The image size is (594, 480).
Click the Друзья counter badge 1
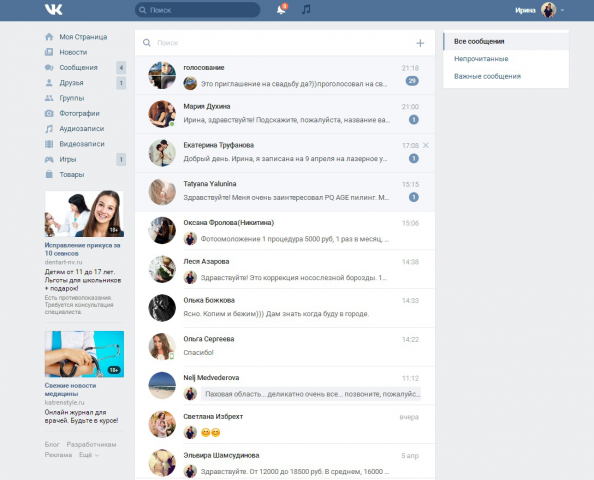pos(121,83)
